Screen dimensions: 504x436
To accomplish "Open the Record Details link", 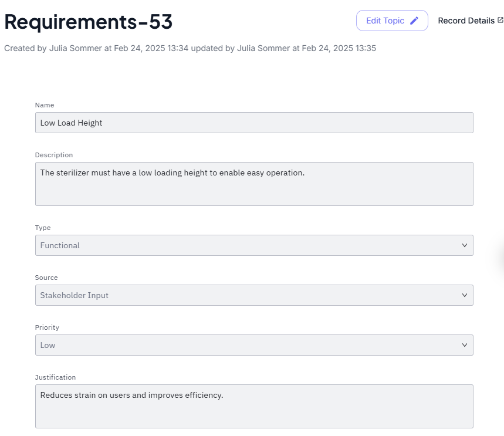I will [x=466, y=21].
